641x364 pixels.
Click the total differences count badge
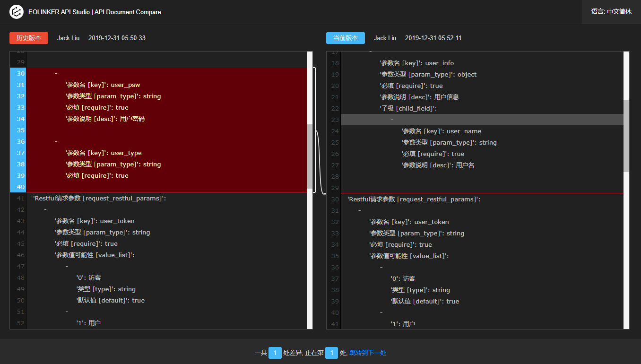tap(275, 353)
